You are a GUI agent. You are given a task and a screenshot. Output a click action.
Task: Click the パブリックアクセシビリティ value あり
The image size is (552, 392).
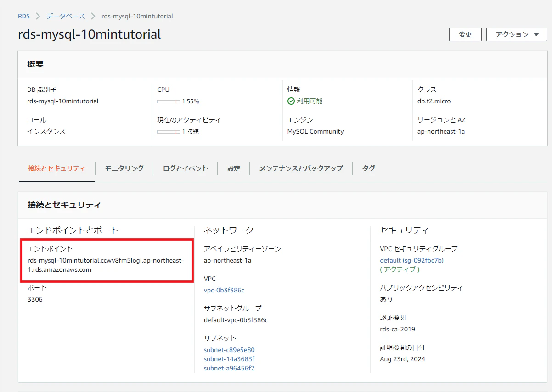pos(386,299)
